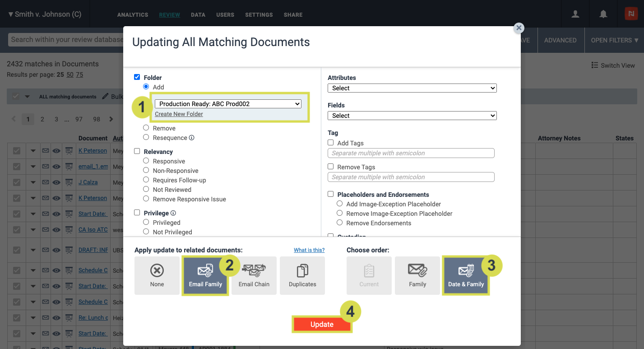Viewport: 644px width, 349px height.
Task: Expand OPEN FILTERS menu
Action: tap(615, 40)
